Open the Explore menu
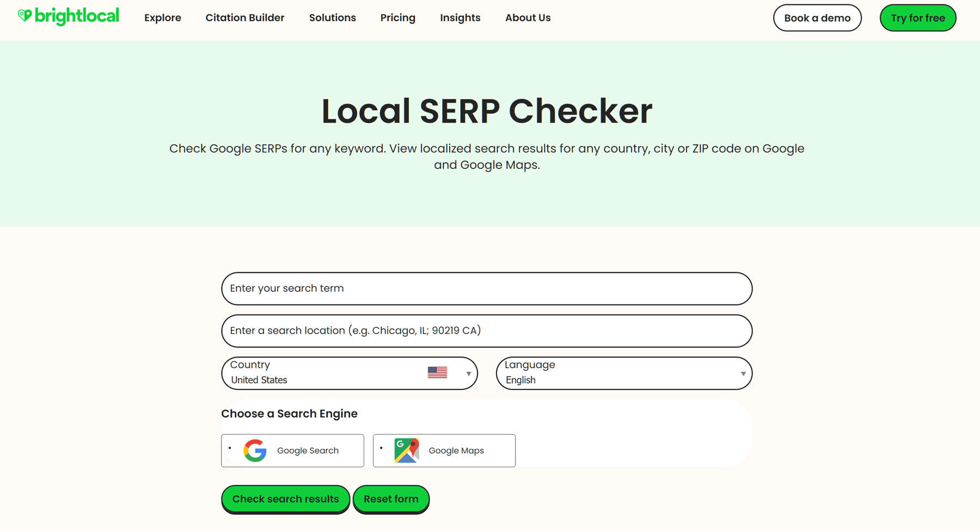Viewport: 980px width, 531px height. (x=163, y=18)
